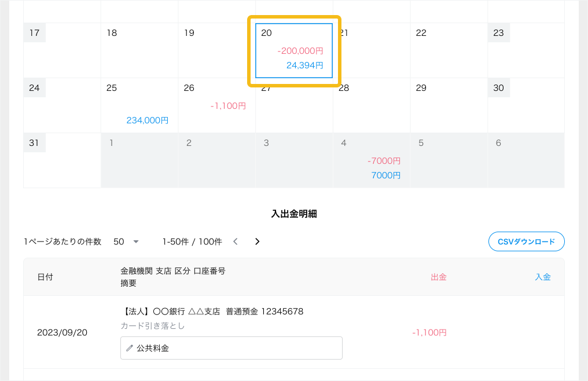Select next month's day 4 cell
Image resolution: width=588 pixels, height=381 pixels.
tap(372, 160)
